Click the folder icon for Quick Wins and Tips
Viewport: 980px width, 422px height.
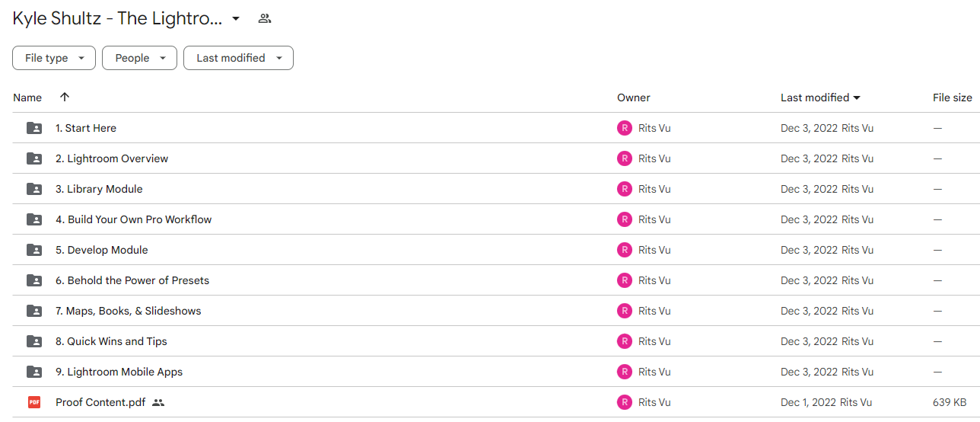[34, 341]
